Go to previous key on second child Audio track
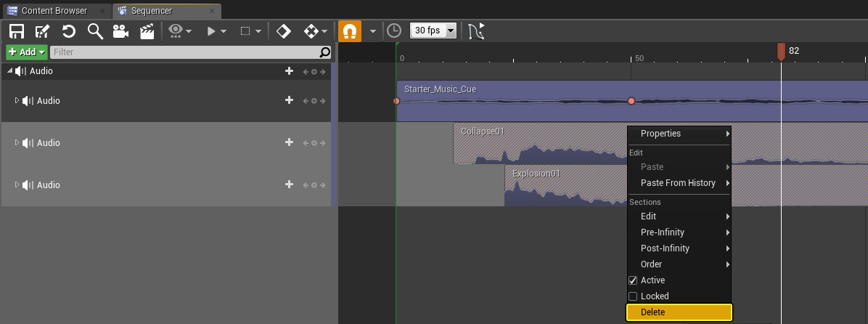This screenshot has width=868, height=324. [x=306, y=143]
